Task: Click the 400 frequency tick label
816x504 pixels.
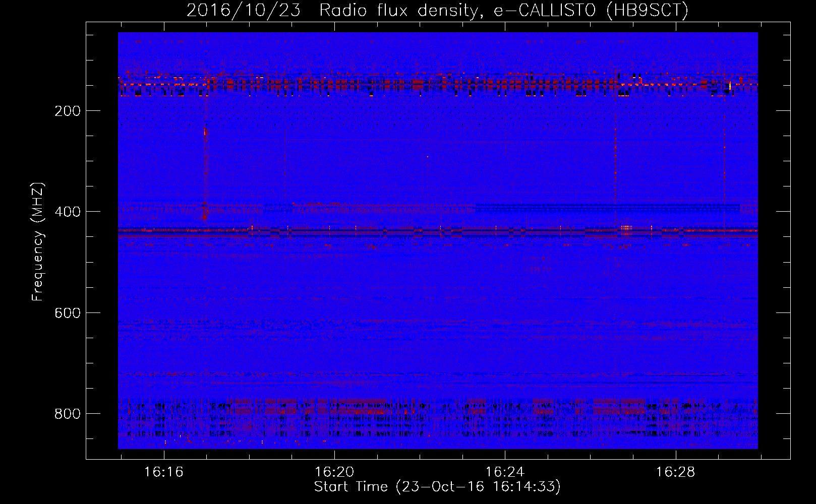Action: [68, 212]
